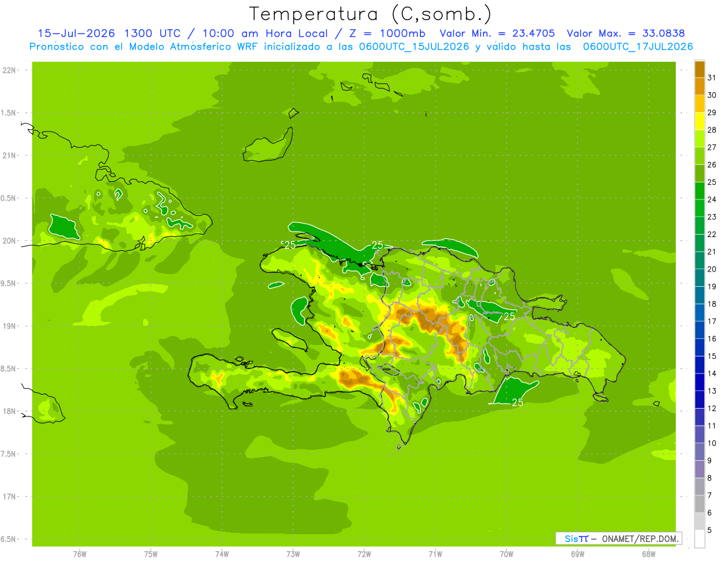Viewport: 728px width, 562px height.
Task: Click the '75W' longitude label
Action: tap(150, 554)
